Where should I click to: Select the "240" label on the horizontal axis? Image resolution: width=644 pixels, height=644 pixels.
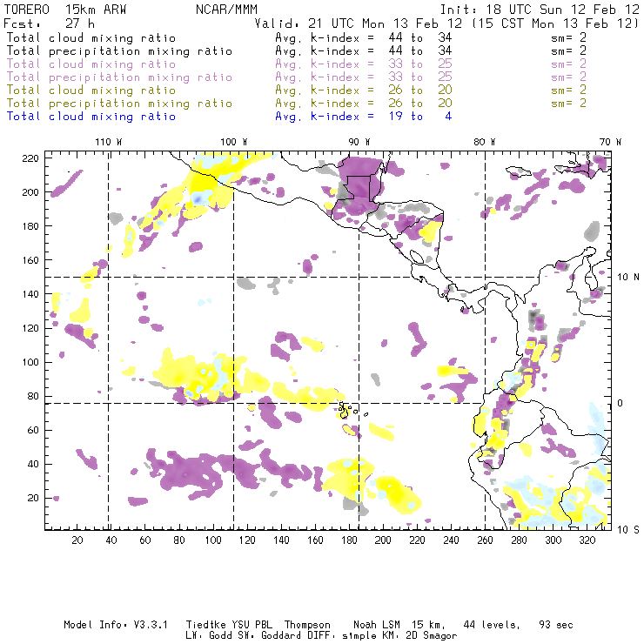click(452, 540)
